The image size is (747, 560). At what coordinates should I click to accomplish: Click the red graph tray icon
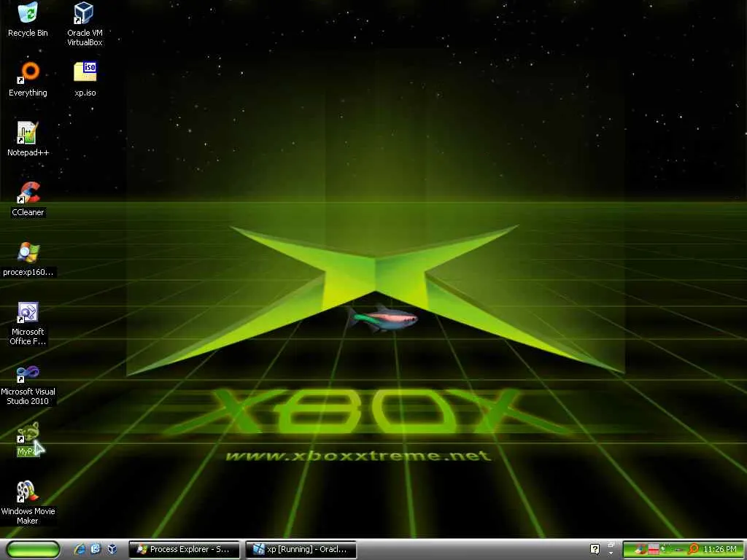[654, 550]
